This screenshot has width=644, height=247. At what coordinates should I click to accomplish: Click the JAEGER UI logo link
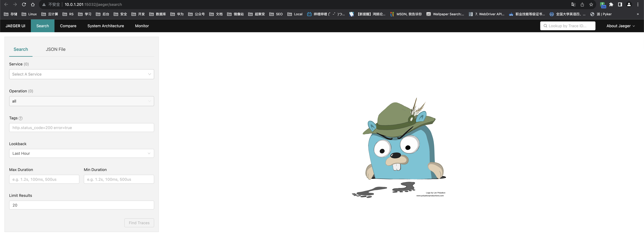click(16, 26)
